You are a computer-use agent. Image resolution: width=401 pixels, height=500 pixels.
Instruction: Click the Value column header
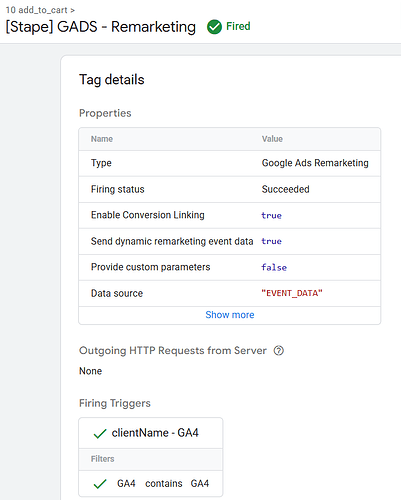click(272, 139)
